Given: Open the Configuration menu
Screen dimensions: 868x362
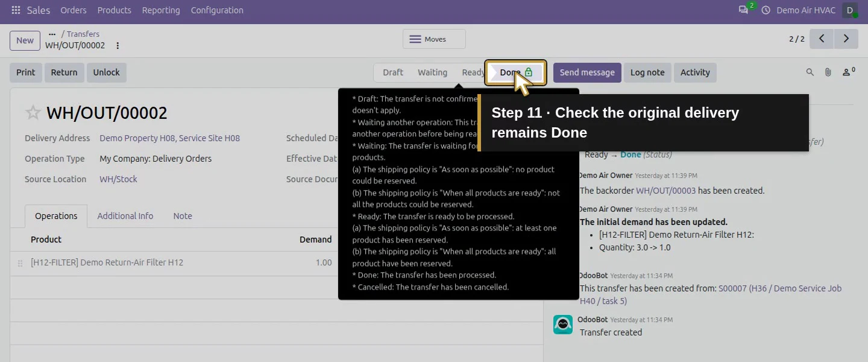Looking at the screenshot, I should click(x=217, y=10).
